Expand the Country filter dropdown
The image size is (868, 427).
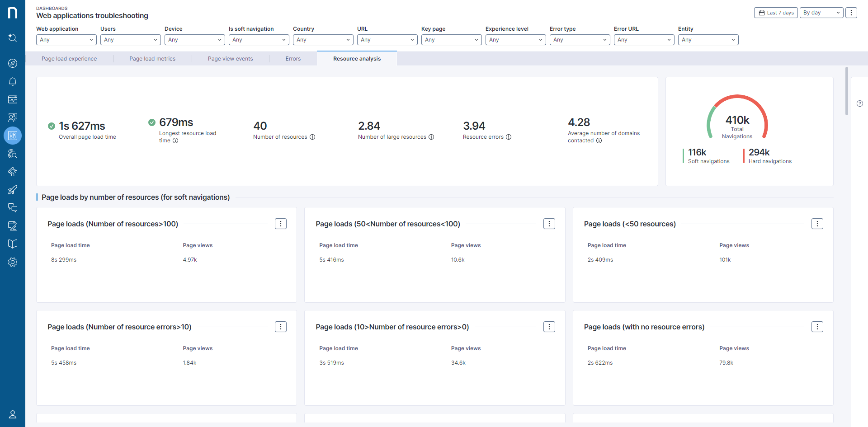[x=323, y=40]
